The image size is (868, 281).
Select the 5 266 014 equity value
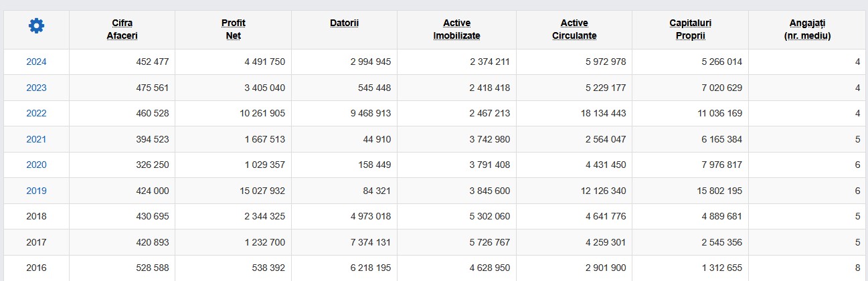click(x=721, y=62)
